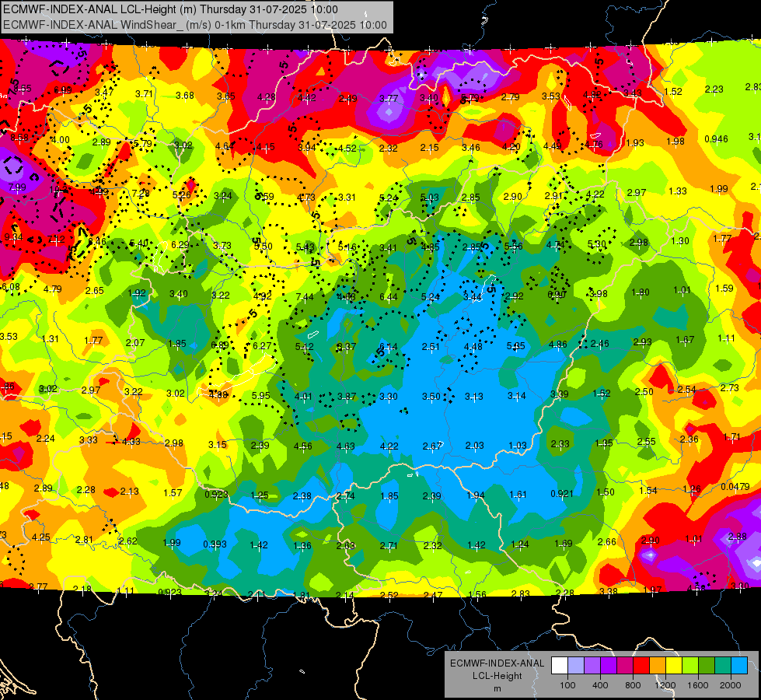The width and height of the screenshot is (761, 700).
Task: Click the legend label 100
Action: (567, 685)
